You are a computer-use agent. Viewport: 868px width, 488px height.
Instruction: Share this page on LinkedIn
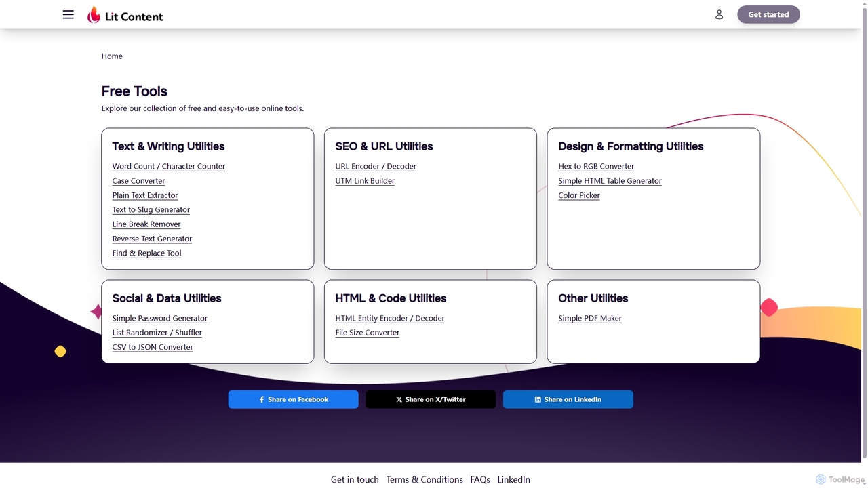point(568,399)
